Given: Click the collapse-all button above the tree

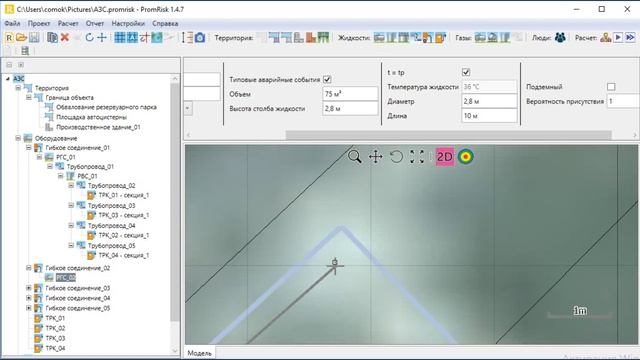Looking at the screenshot, I should coord(9,64).
